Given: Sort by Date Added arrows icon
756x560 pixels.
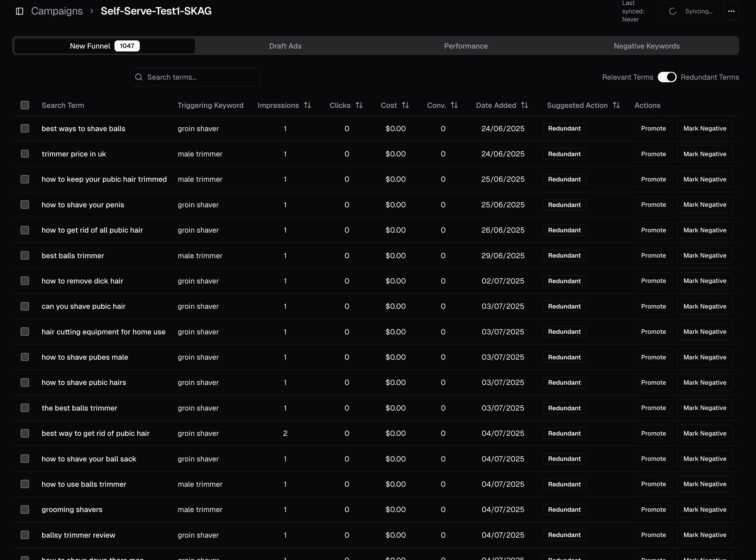Looking at the screenshot, I should coord(524,105).
